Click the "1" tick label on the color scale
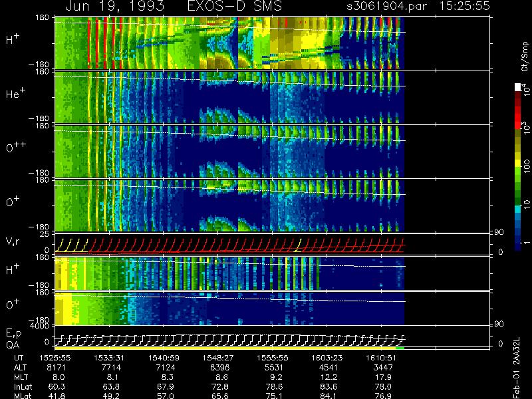The width and height of the screenshot is (532, 399). (527, 242)
